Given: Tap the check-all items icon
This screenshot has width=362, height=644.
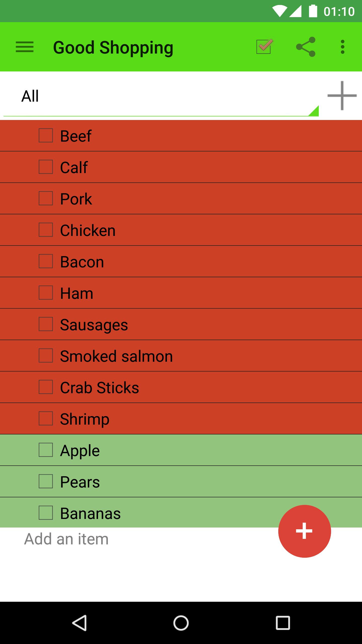Looking at the screenshot, I should coord(264,47).
